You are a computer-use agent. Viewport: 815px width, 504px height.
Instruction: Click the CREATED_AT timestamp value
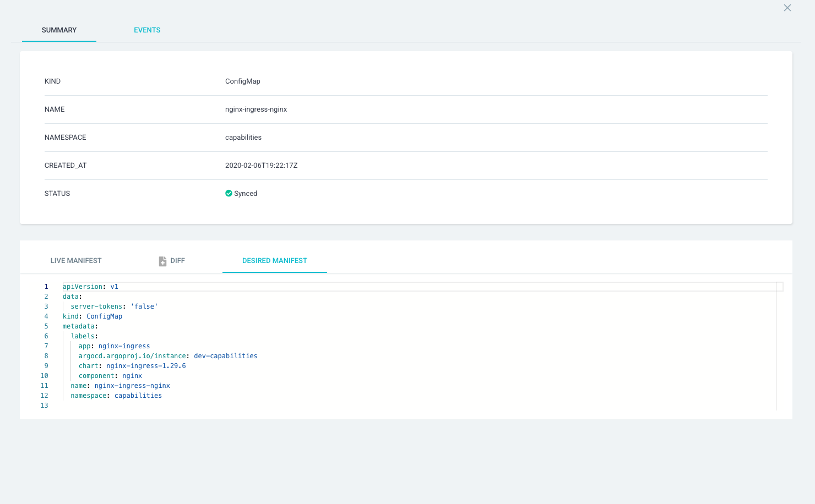(262, 165)
